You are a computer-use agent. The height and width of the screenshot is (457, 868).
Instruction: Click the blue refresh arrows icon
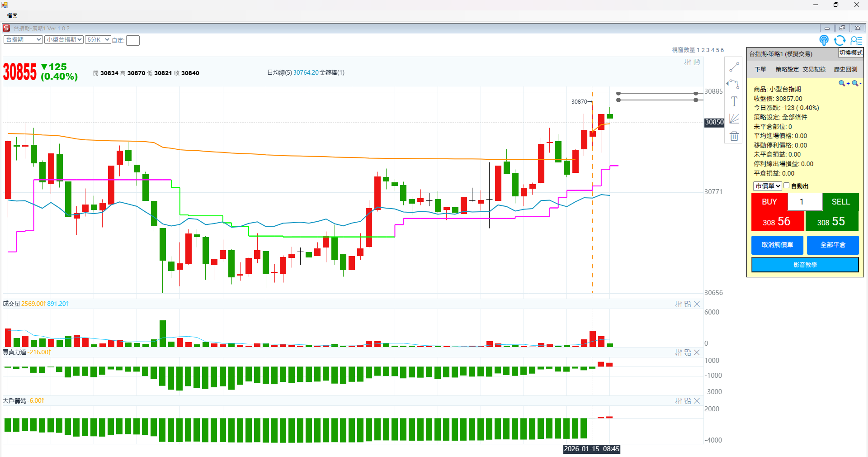[x=840, y=41]
